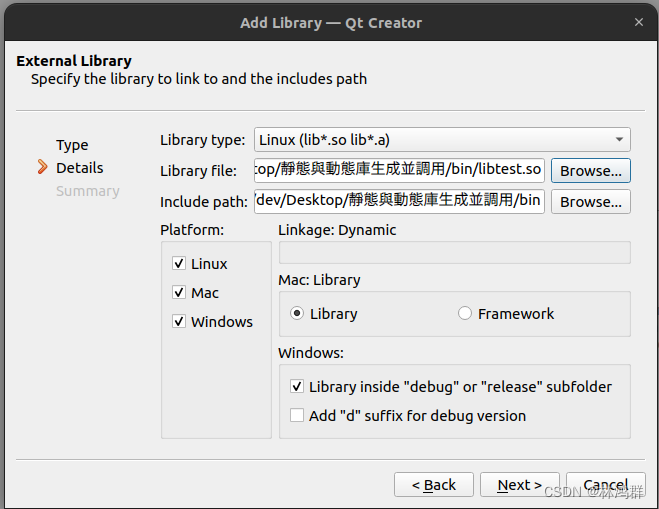The height and width of the screenshot is (509, 659).
Task: Cancel the Add Library dialog
Action: point(606,485)
